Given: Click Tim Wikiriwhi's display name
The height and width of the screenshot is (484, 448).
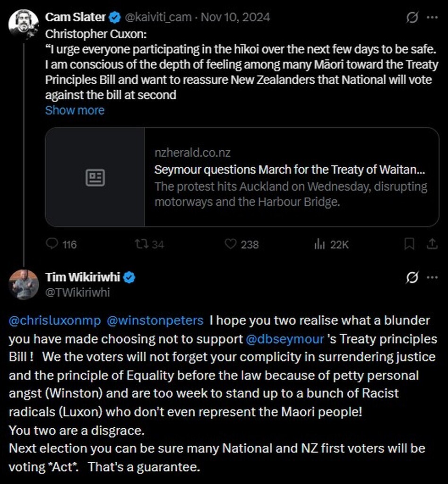Looking at the screenshot, I should point(83,277).
